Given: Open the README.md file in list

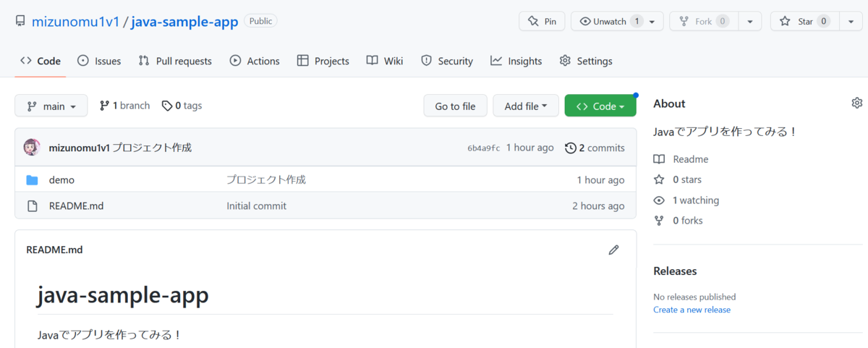Looking at the screenshot, I should 76,205.
